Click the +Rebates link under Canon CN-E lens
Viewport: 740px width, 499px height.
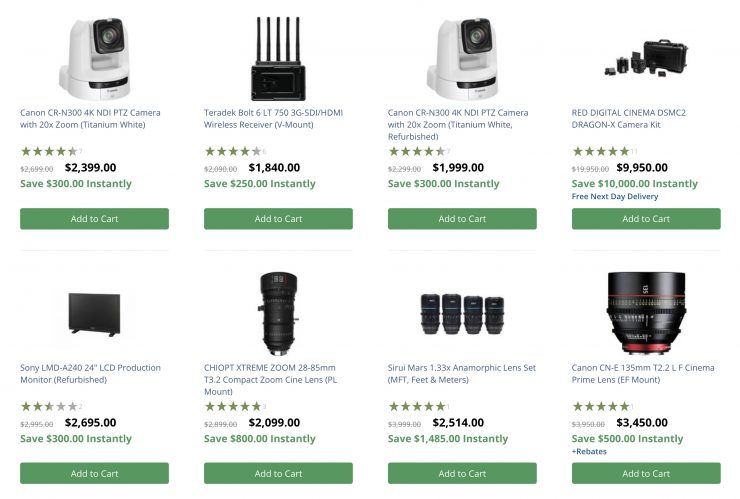(589, 451)
